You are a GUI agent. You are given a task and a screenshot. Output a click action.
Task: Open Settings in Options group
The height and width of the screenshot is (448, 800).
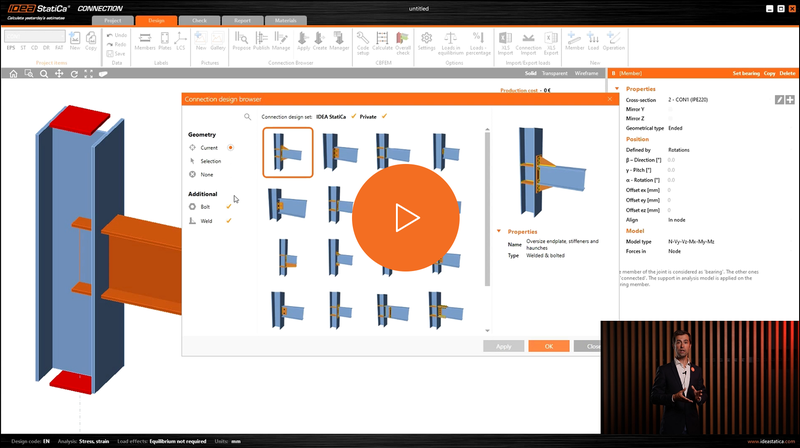click(x=427, y=41)
